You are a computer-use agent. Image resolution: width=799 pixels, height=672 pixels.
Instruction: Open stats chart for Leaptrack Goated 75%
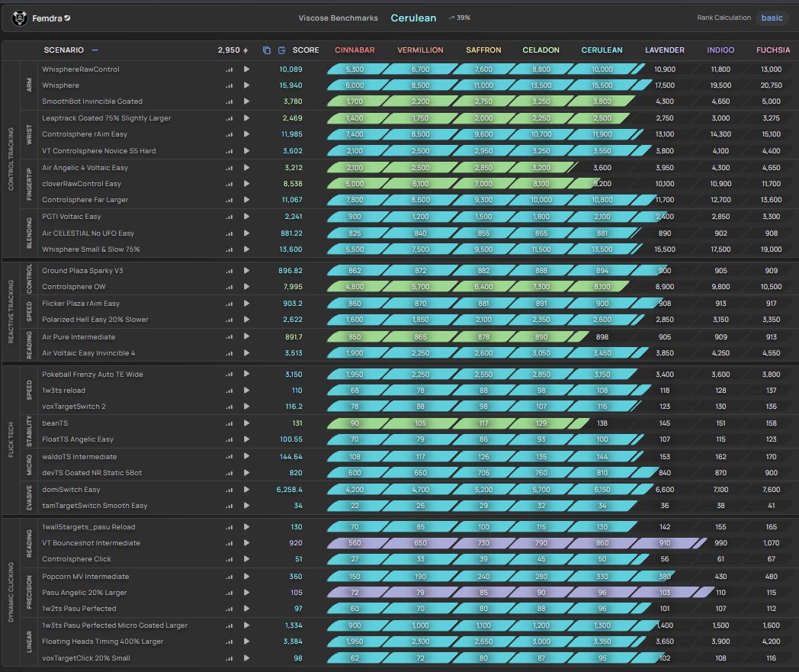click(x=229, y=118)
